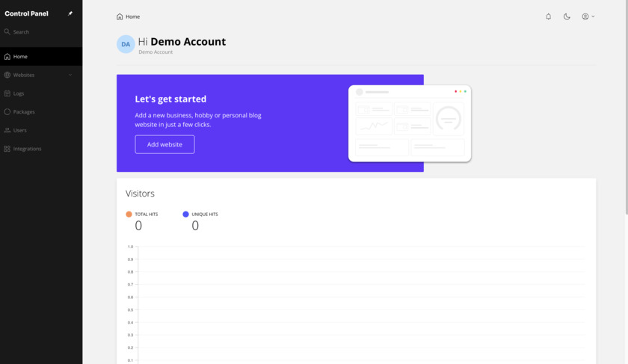Click the 1.0 axis label on chart

pos(130,247)
